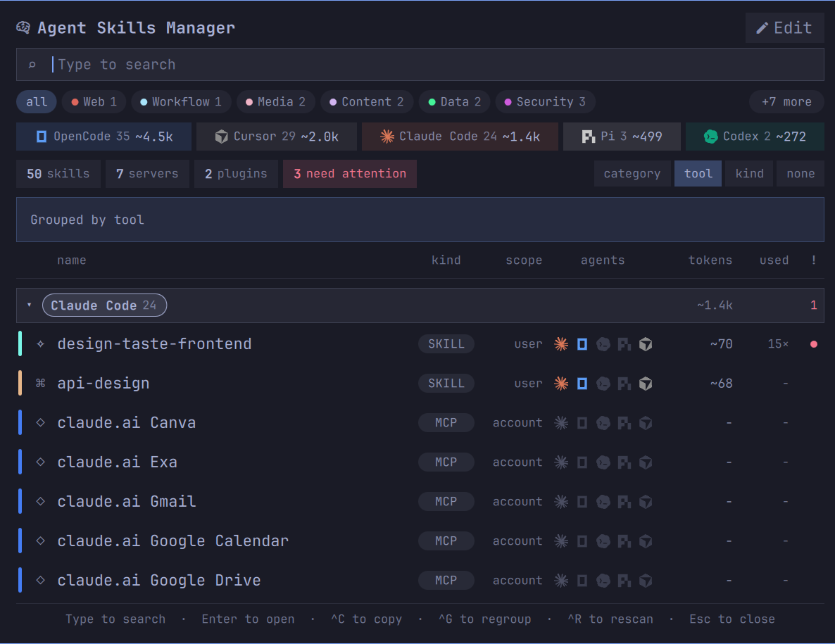Select the OpenCode agent filter
This screenshot has width=835, height=644.
[x=103, y=137]
